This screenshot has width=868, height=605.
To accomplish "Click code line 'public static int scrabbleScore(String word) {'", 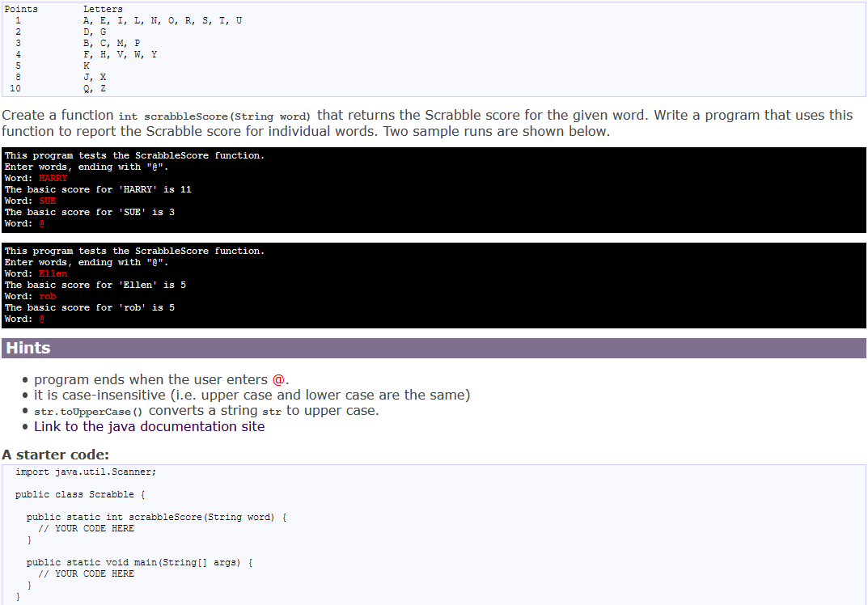I will (157, 517).
